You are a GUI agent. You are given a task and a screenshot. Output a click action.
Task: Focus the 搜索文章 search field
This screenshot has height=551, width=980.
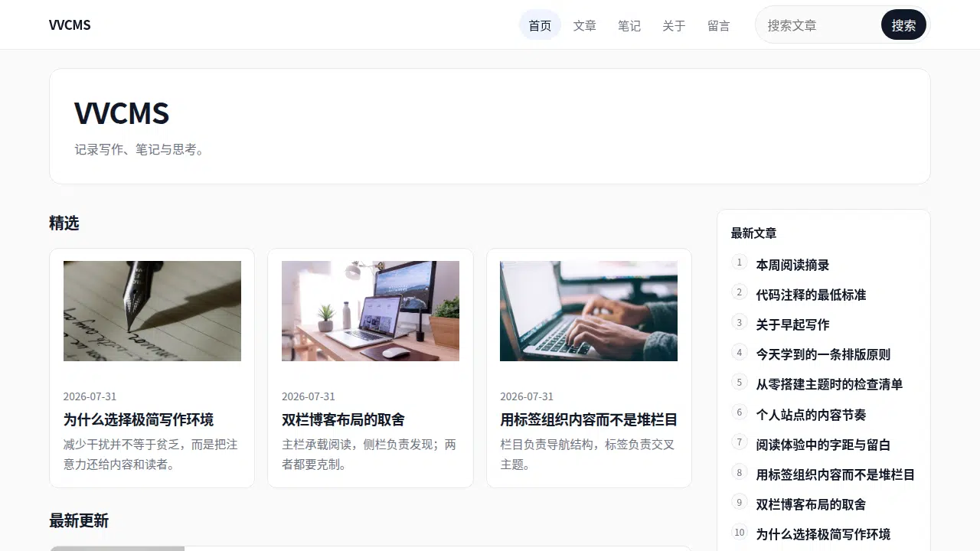tap(819, 25)
